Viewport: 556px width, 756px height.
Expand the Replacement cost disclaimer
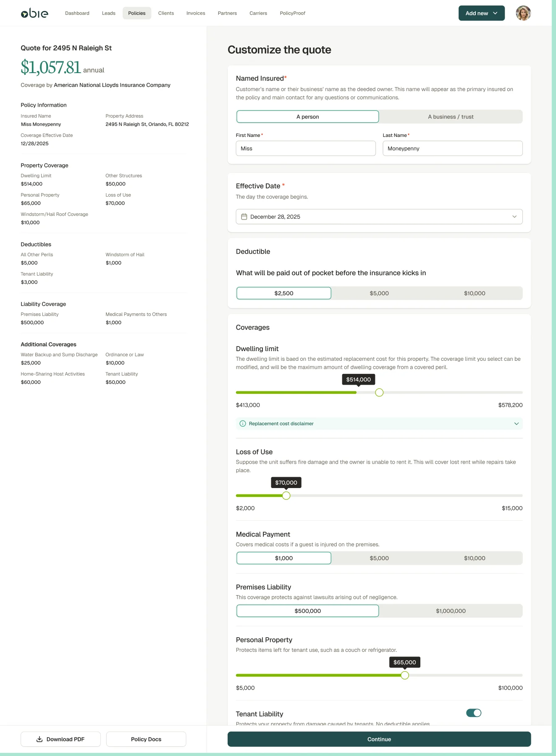click(379, 423)
